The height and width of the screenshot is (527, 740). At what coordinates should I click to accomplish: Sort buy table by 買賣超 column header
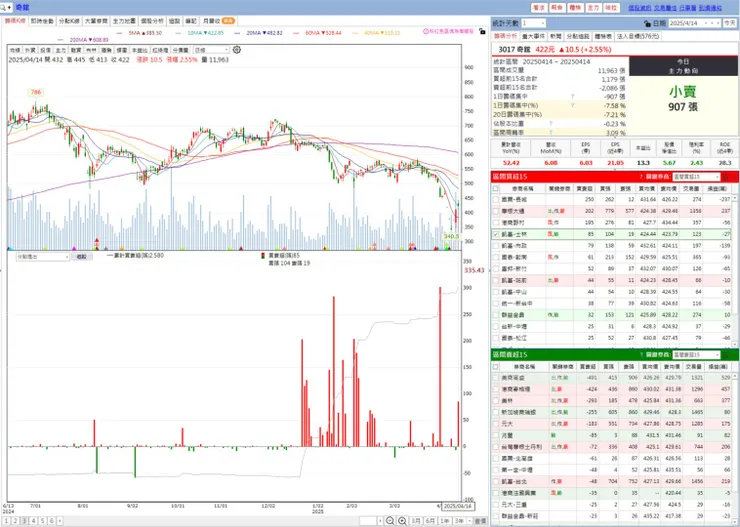pos(587,188)
